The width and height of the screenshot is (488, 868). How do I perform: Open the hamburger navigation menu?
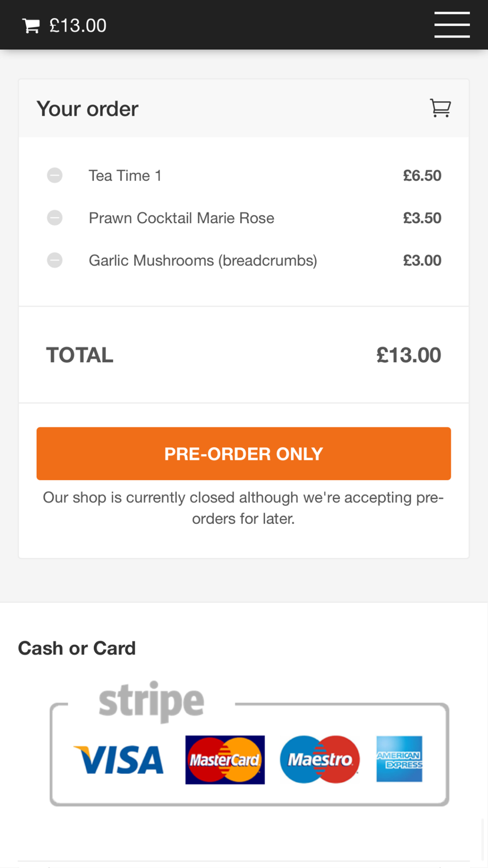(452, 25)
